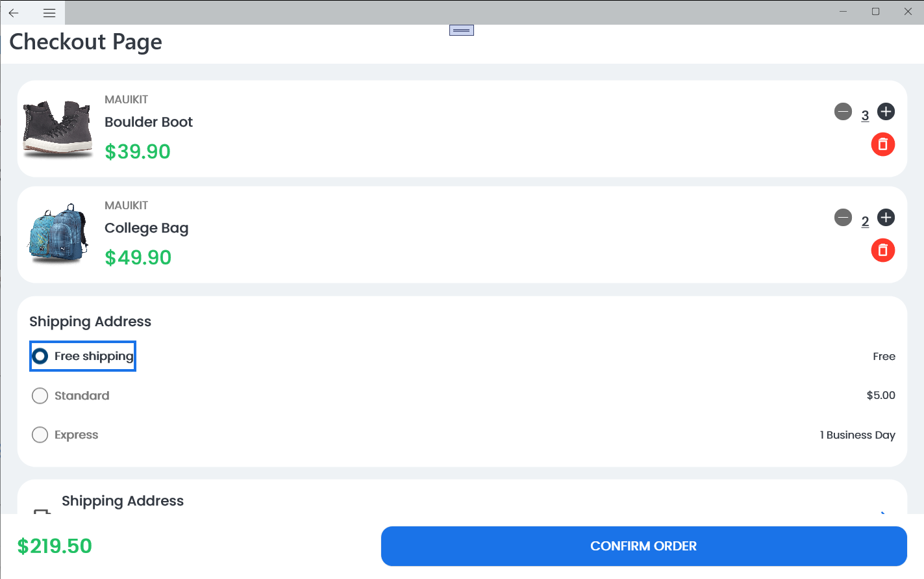The image size is (924, 579).
Task: Go back with the arrow icon
Action: pos(14,12)
